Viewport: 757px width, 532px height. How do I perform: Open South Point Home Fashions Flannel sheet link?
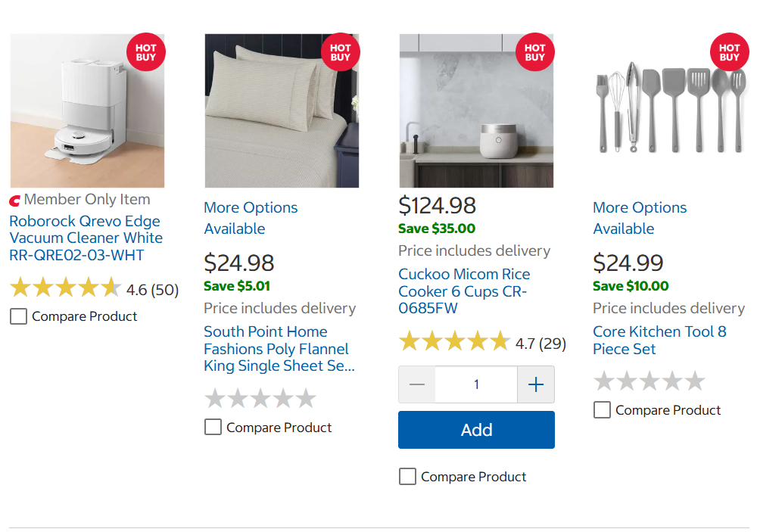[279, 349]
